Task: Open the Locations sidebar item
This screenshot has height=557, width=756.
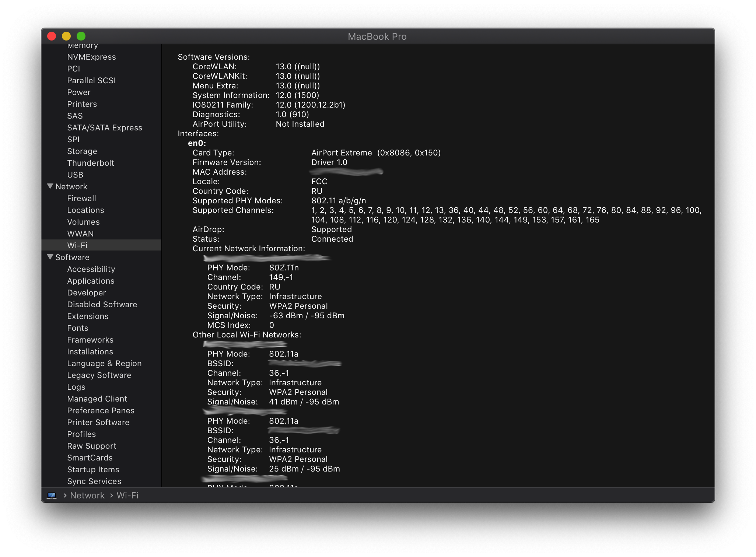Action: point(85,210)
